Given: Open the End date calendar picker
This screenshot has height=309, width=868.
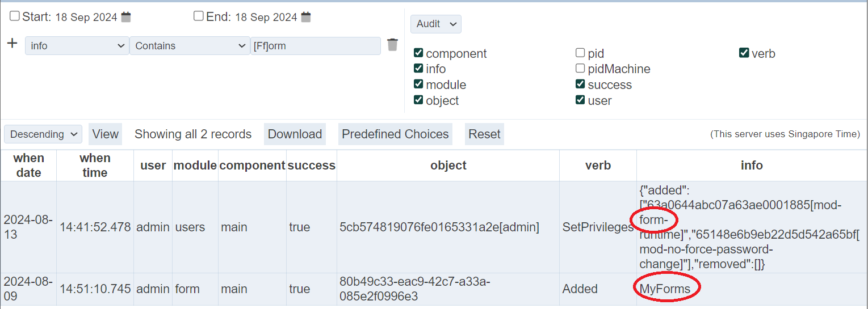Looking at the screenshot, I should (x=306, y=17).
